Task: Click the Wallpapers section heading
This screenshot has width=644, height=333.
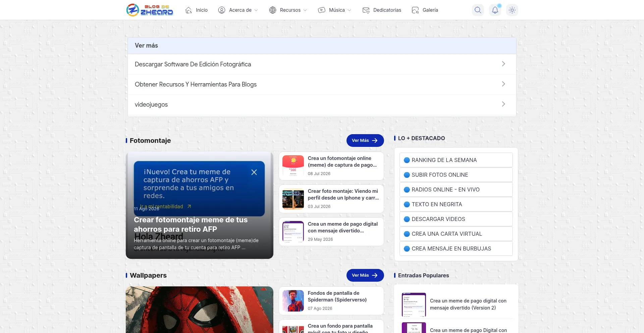Action: coord(148,275)
